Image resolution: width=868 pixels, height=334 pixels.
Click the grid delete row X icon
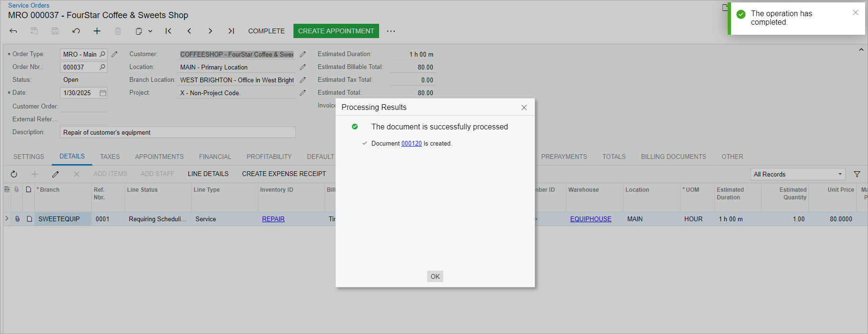pos(77,174)
